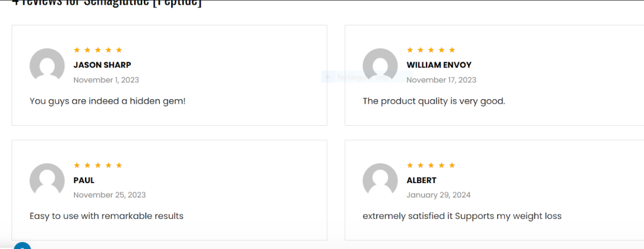
Task: Select the reviewer name ALBERT
Action: (x=421, y=180)
